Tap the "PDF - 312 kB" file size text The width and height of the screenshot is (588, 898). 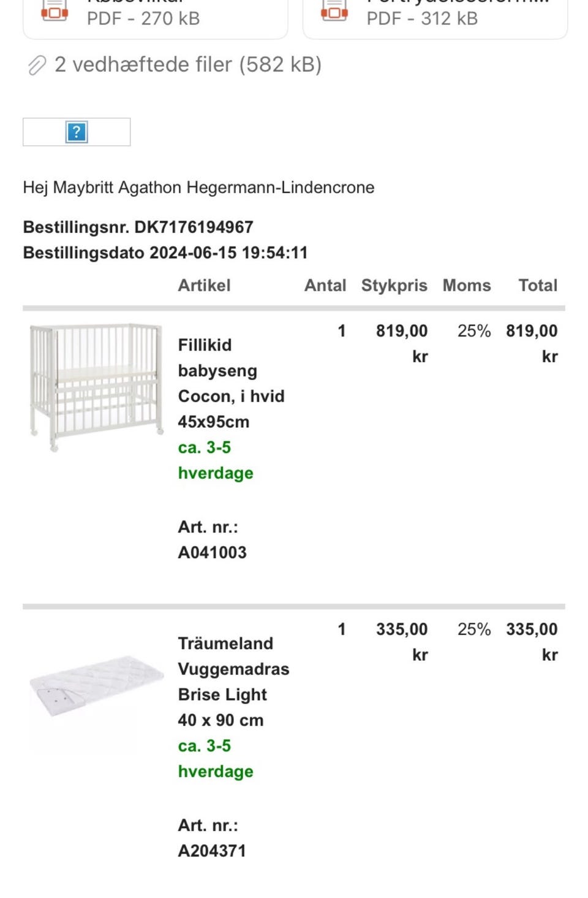point(422,18)
